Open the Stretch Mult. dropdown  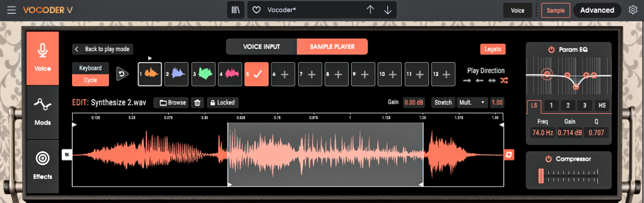click(472, 102)
